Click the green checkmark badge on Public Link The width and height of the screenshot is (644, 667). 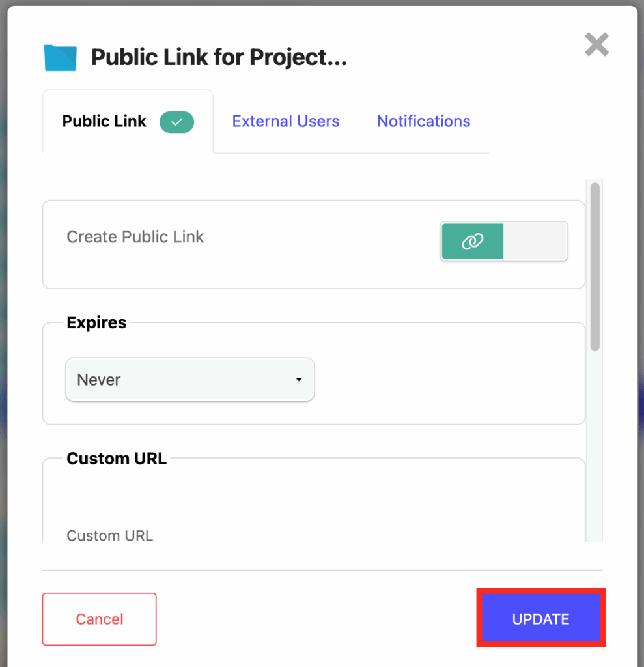[177, 122]
